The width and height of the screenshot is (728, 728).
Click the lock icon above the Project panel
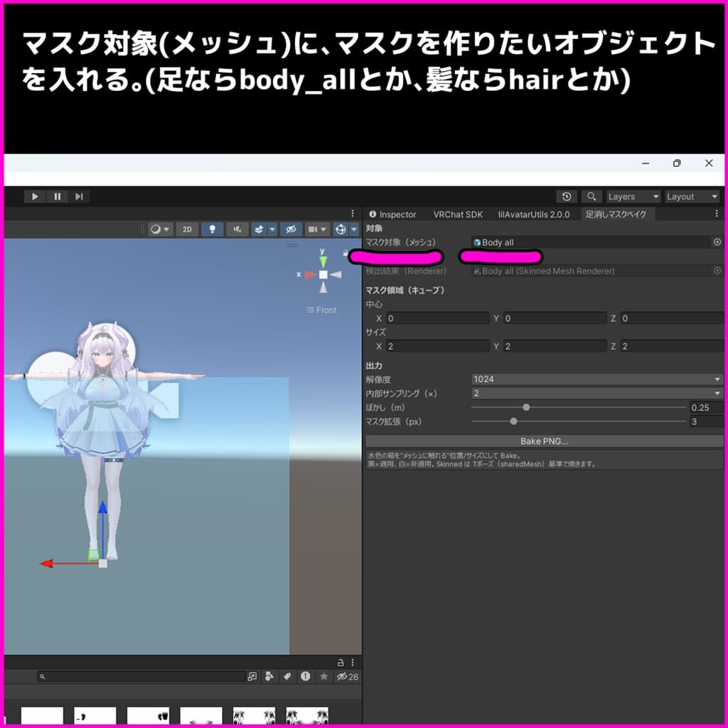tap(341, 662)
